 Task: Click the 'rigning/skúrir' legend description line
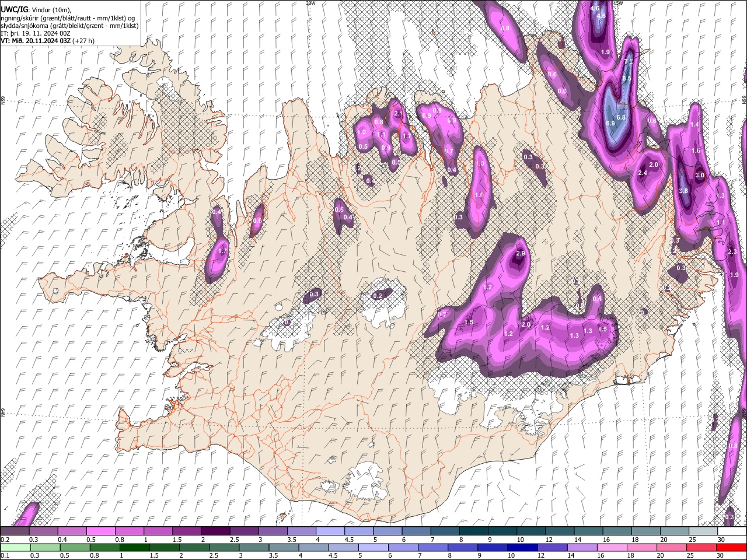(x=68, y=18)
